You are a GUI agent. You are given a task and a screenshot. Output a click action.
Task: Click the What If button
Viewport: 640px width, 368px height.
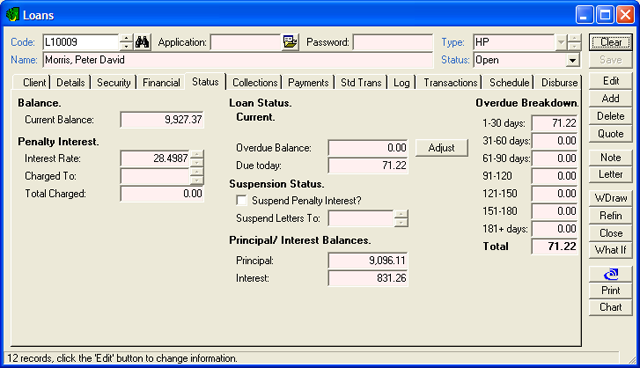[x=611, y=250]
